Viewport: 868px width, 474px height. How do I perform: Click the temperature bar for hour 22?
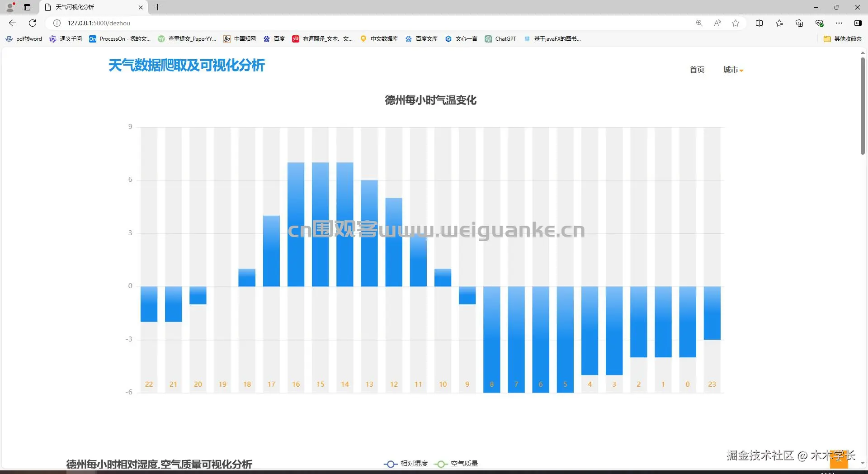pyautogui.click(x=149, y=304)
